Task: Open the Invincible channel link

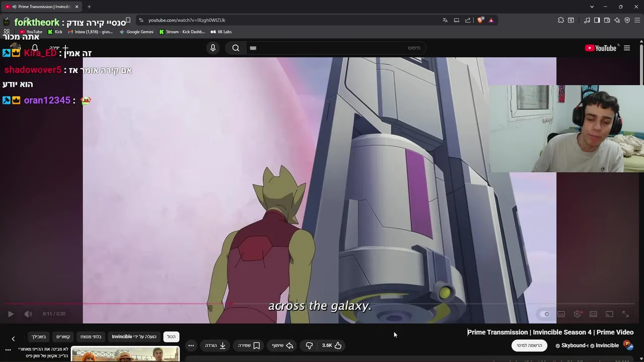Action: click(x=607, y=345)
